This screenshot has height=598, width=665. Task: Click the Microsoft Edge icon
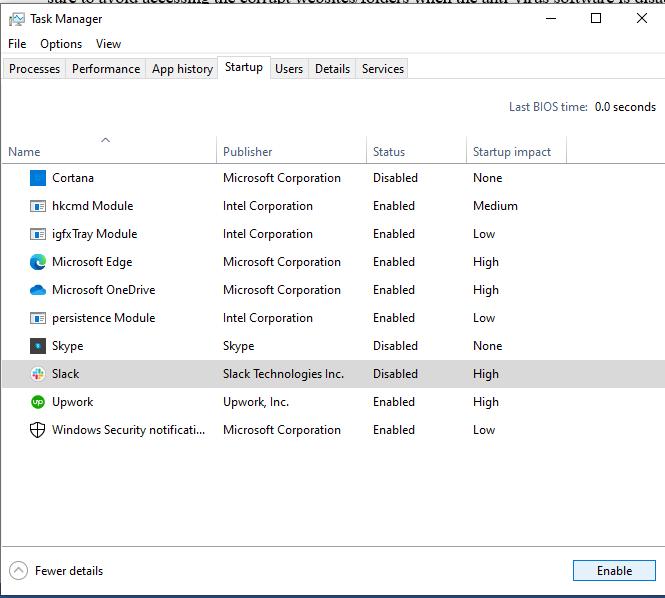pos(38,262)
